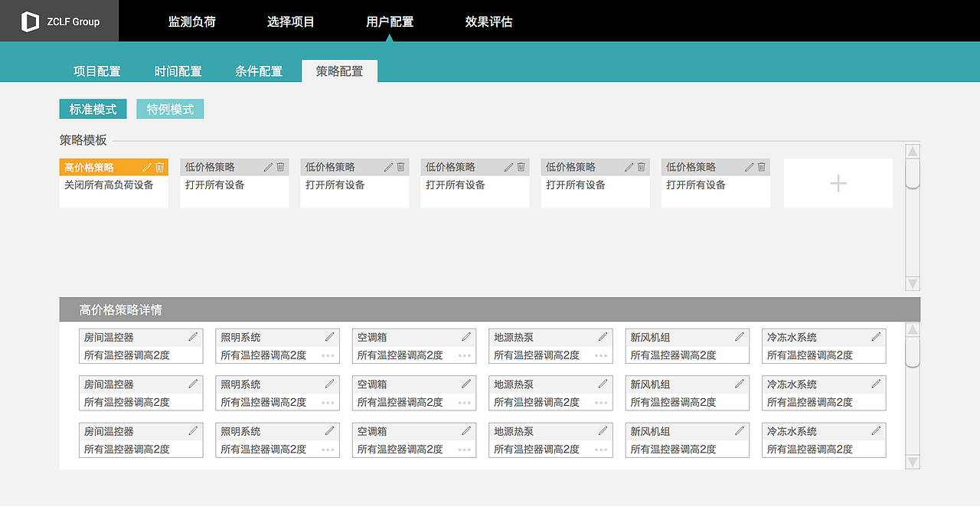Switch to the 时间配置 tab
Screen dimensions: 980x507
(178, 71)
